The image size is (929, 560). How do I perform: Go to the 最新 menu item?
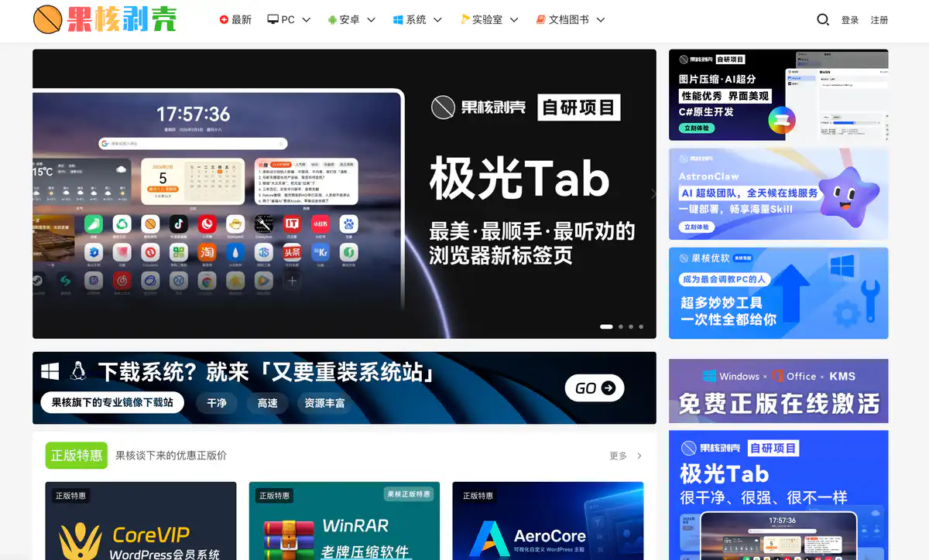235,19
